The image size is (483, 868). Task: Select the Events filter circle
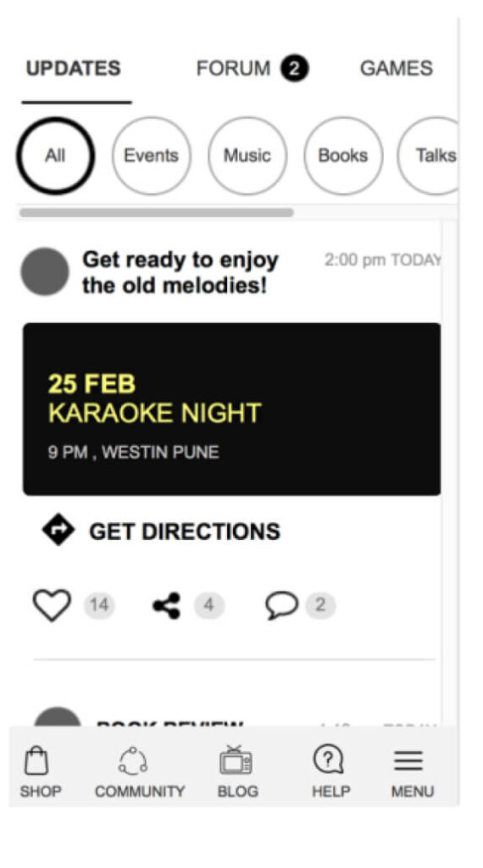coord(151,156)
